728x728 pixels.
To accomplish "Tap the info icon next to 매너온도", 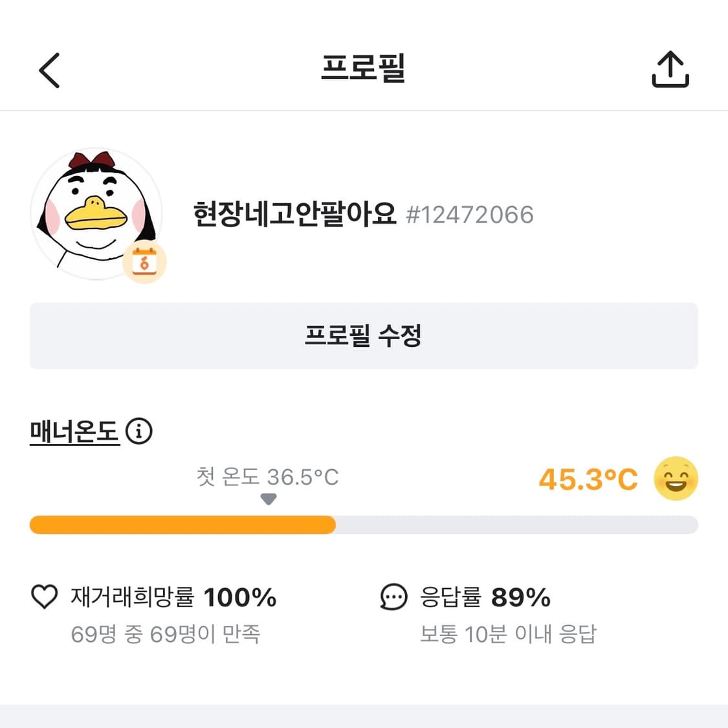I will pyautogui.click(x=140, y=431).
